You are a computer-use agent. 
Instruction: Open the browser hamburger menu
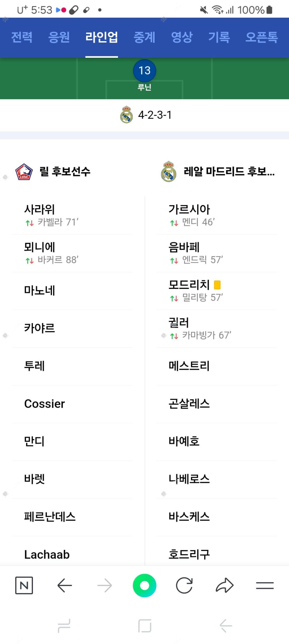click(265, 585)
